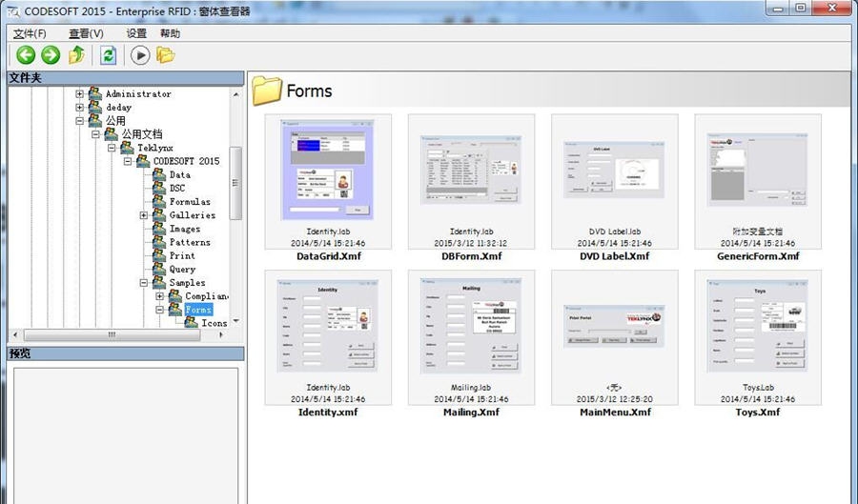Expand the deday user node

pos(80,108)
